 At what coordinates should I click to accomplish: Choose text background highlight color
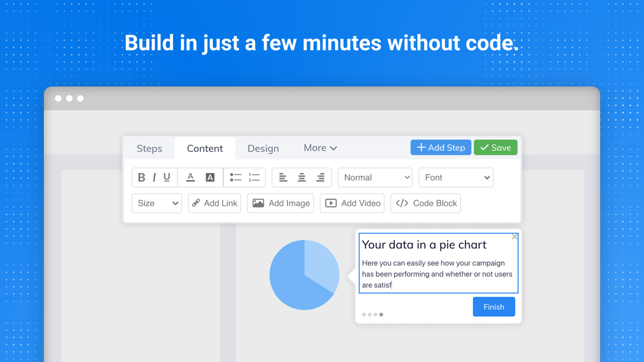coord(210,177)
